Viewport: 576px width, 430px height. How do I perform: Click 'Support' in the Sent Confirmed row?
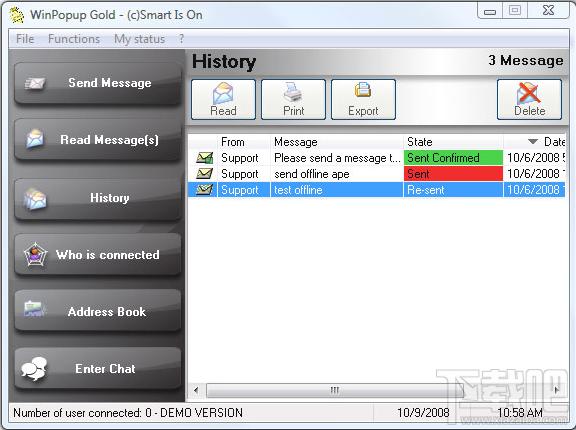pos(240,158)
